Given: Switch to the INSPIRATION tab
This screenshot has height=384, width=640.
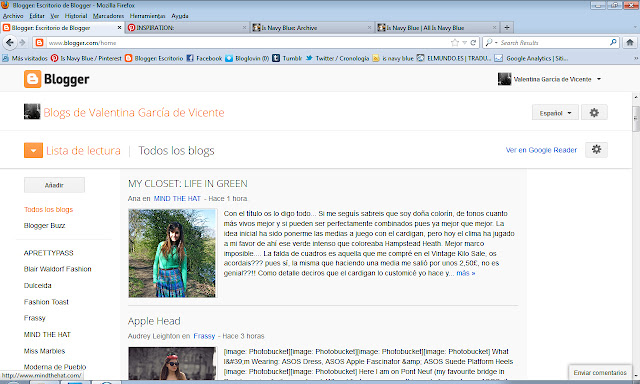Looking at the screenshot, I should coord(187,27).
